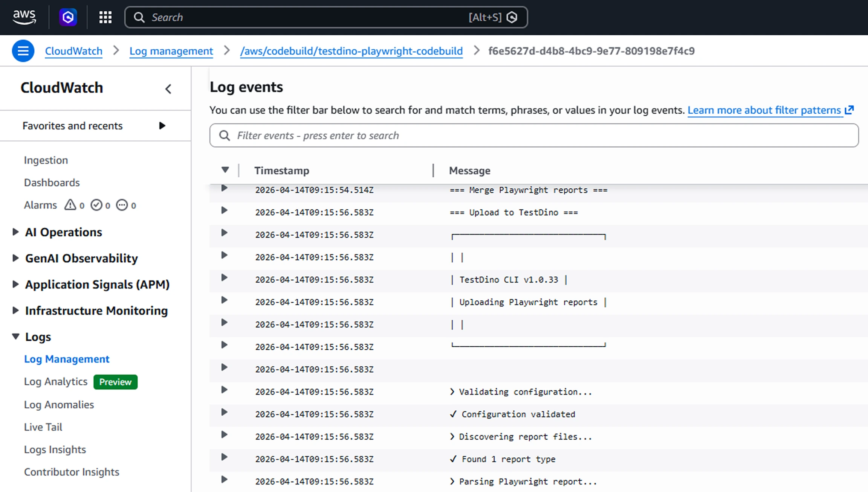Expand Application Signals (APM) section

pyautogui.click(x=15, y=284)
